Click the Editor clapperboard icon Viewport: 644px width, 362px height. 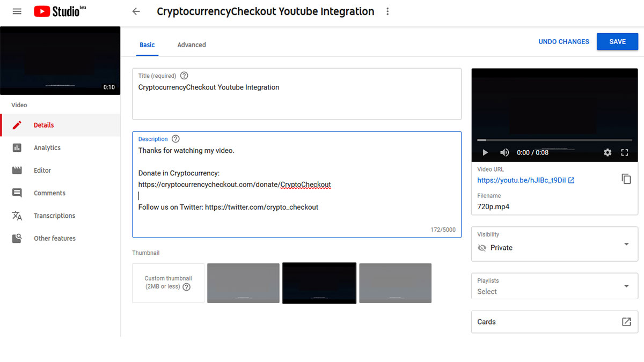pos(17,171)
